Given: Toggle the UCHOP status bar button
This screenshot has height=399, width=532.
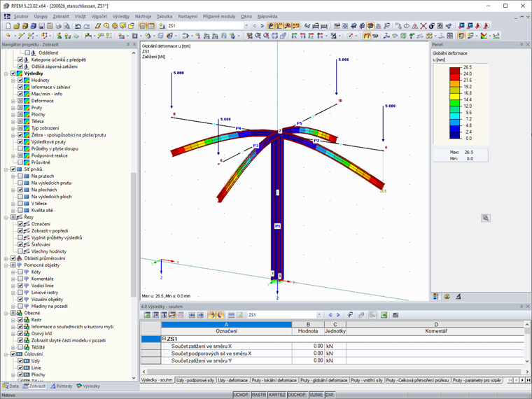Looking at the screenshot, I should pyautogui.click(x=240, y=395).
